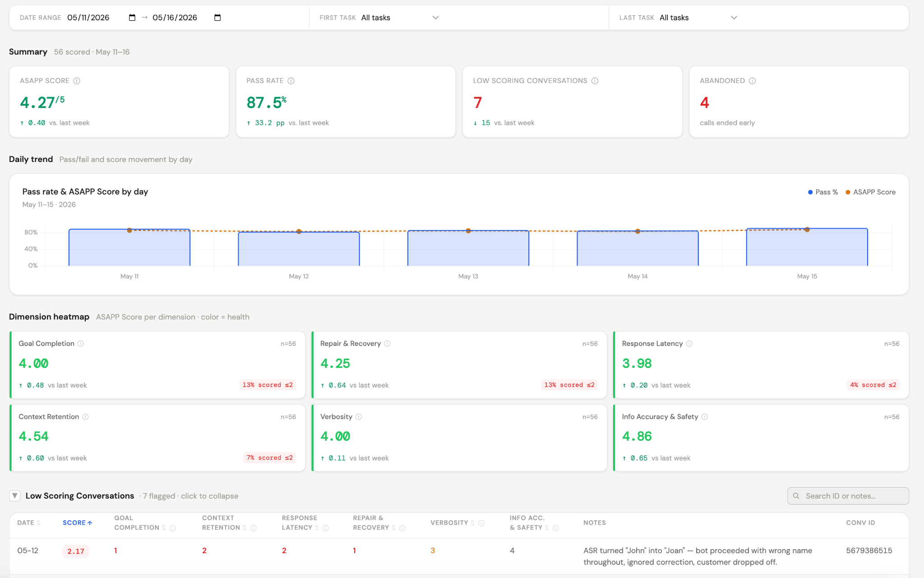Sort table by Date column
924x578 pixels.
click(x=28, y=523)
